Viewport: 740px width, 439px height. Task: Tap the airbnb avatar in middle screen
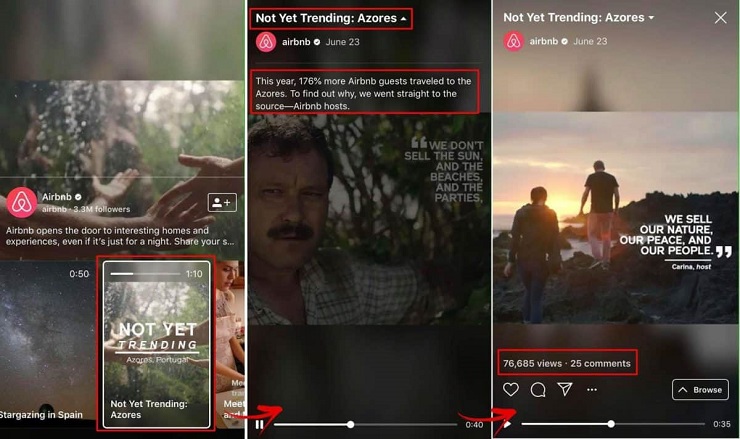point(266,42)
